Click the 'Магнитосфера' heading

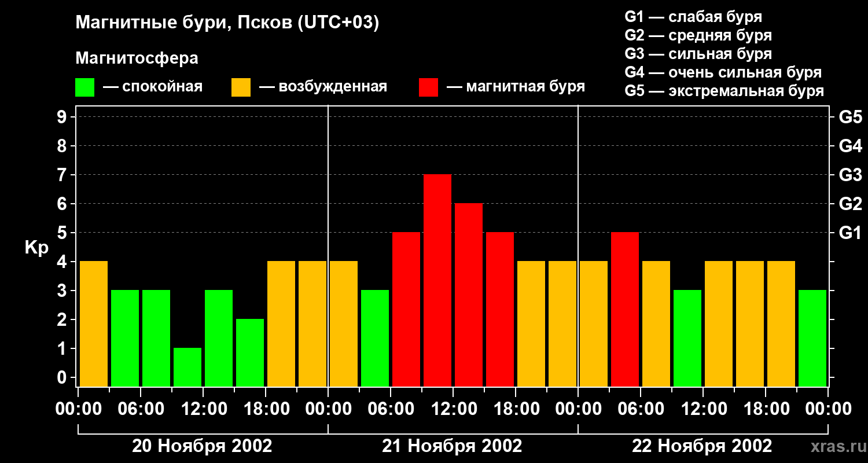point(137,58)
